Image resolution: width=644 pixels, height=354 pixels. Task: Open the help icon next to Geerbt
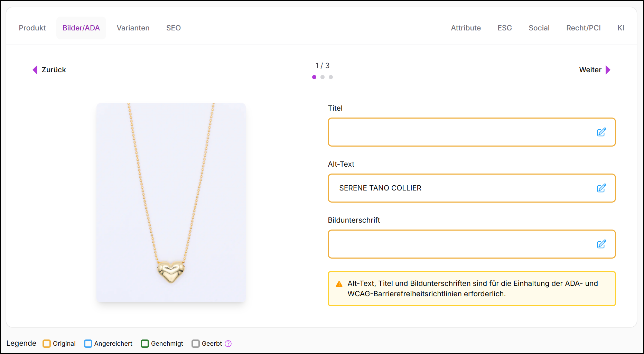[x=228, y=344]
